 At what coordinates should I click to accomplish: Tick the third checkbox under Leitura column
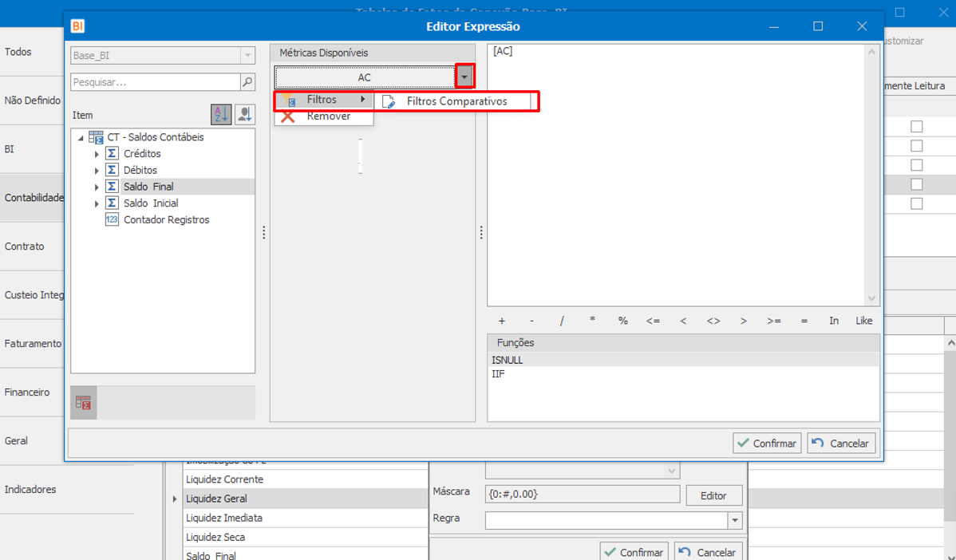click(x=916, y=165)
